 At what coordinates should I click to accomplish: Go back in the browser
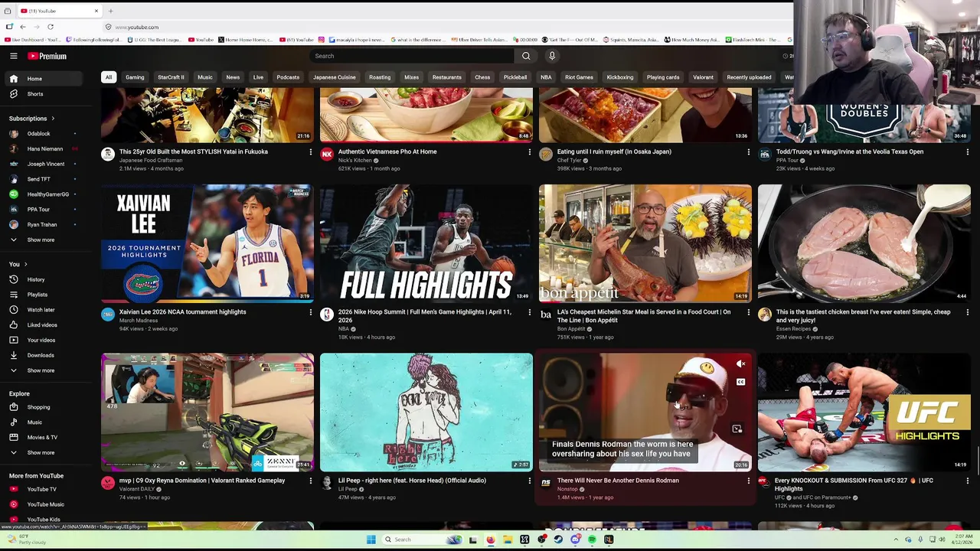tap(22, 27)
